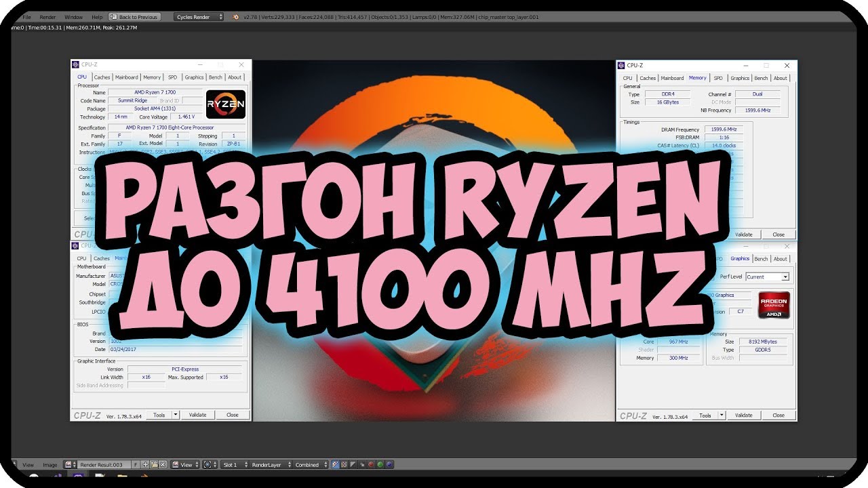The image size is (868, 488).
Task: Switch to Graphics tab in top-left CPU-Z
Action: [x=194, y=77]
